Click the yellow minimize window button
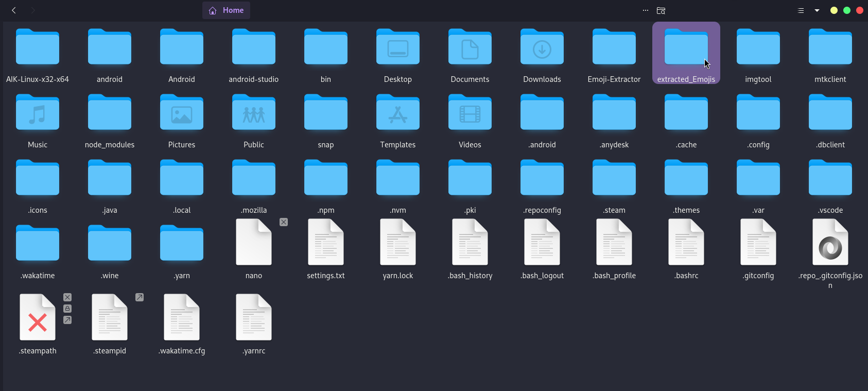 (834, 10)
